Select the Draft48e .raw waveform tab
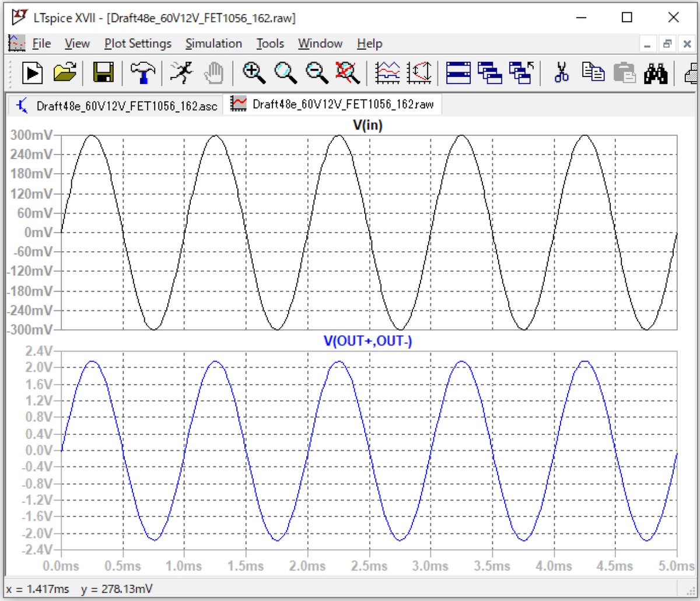The width and height of the screenshot is (700, 601). pyautogui.click(x=332, y=104)
